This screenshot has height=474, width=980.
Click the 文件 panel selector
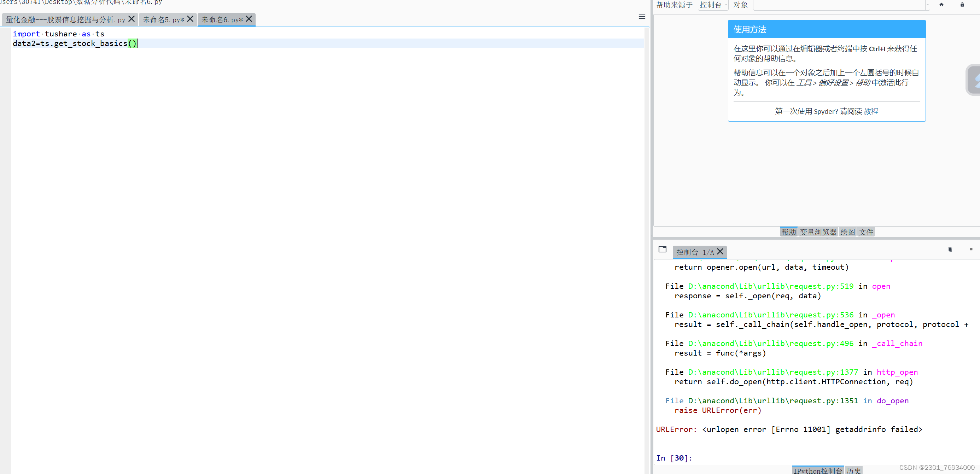pyautogui.click(x=866, y=232)
